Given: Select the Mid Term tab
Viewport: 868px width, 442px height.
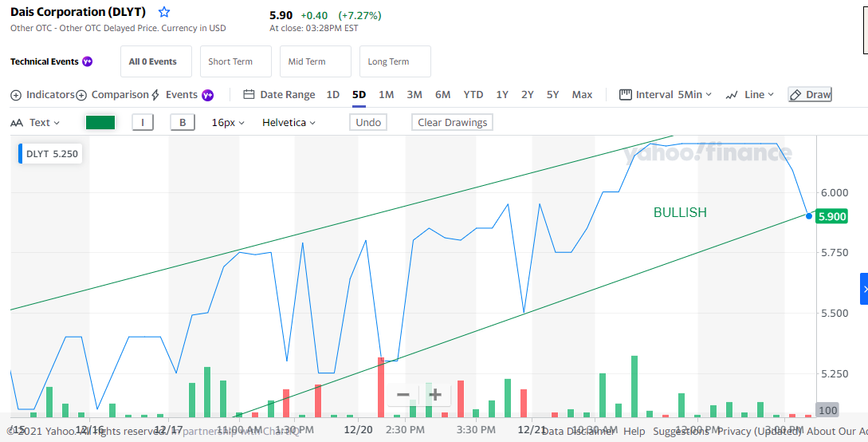Looking at the screenshot, I should (316, 61).
